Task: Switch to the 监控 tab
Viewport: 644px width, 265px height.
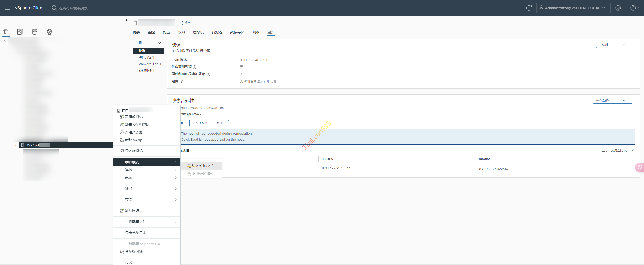Action: point(151,32)
